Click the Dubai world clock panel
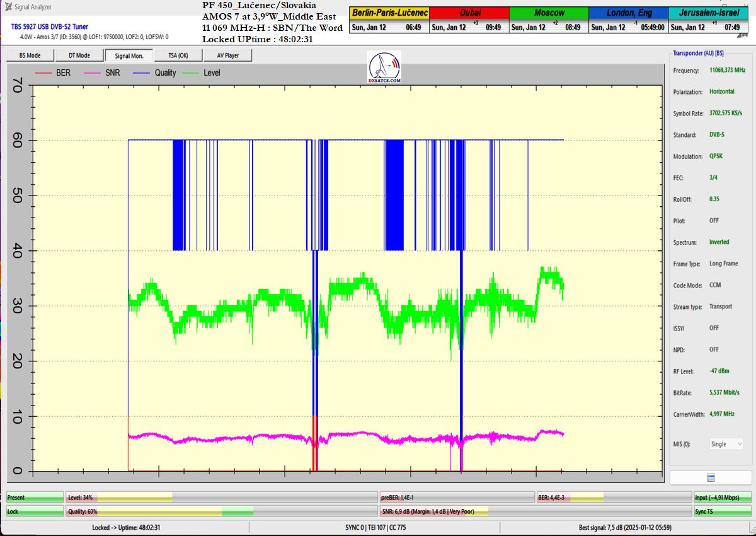Image resolution: width=756 pixels, height=536 pixels. coord(469,20)
